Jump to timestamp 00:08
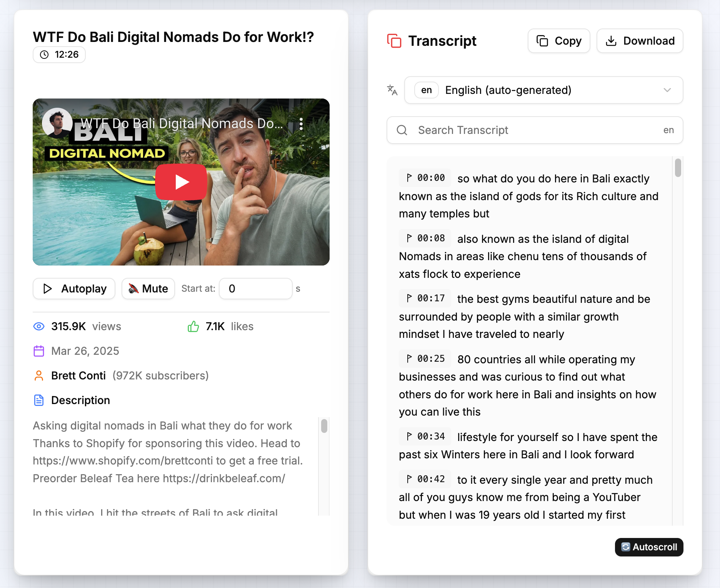720x588 pixels. (425, 238)
